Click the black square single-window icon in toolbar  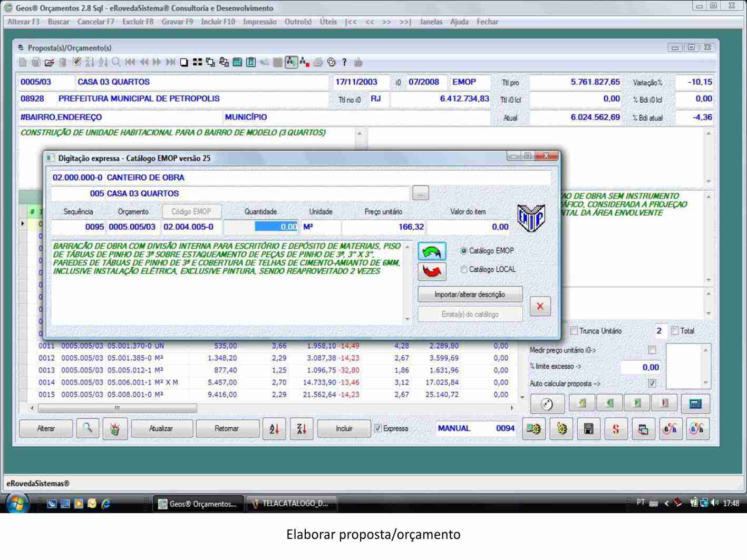[183, 62]
